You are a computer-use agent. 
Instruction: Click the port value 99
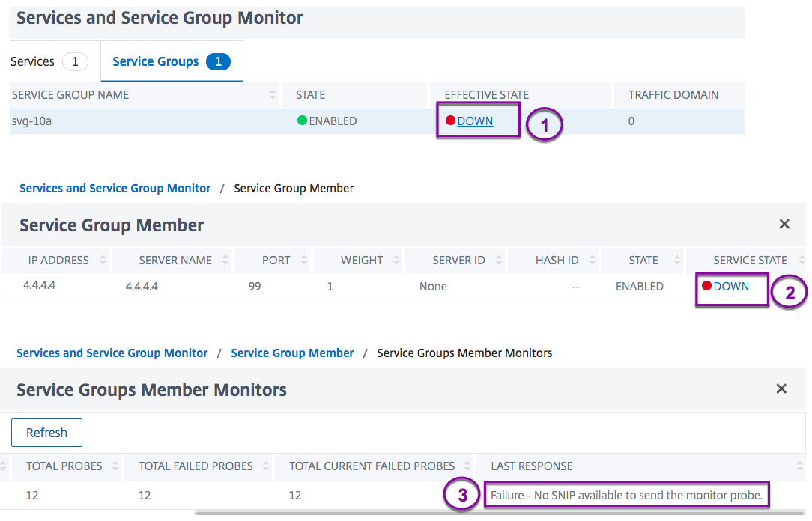tap(254, 287)
